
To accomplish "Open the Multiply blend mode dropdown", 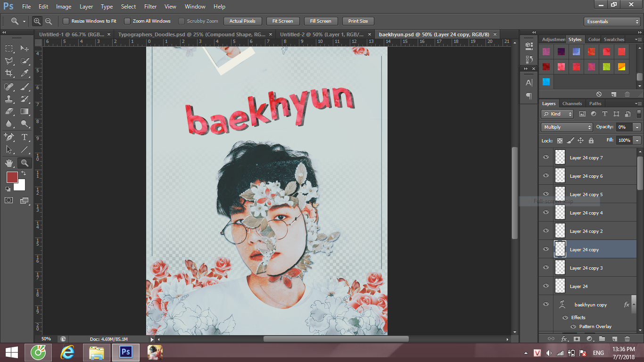I will (567, 127).
